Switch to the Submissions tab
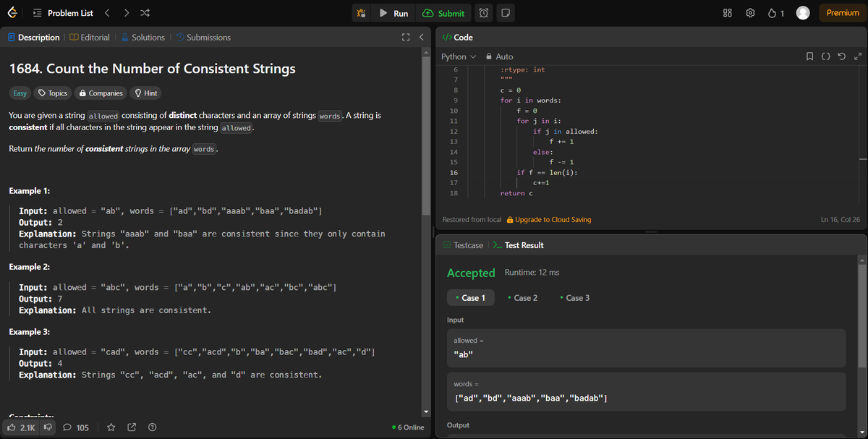This screenshot has height=439, width=868. pyautogui.click(x=203, y=37)
